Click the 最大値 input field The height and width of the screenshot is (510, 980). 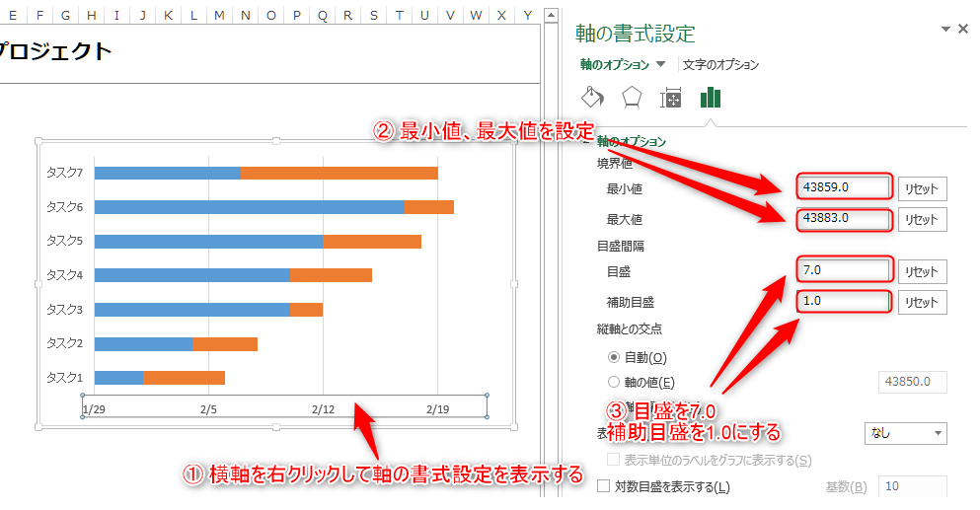coord(844,218)
